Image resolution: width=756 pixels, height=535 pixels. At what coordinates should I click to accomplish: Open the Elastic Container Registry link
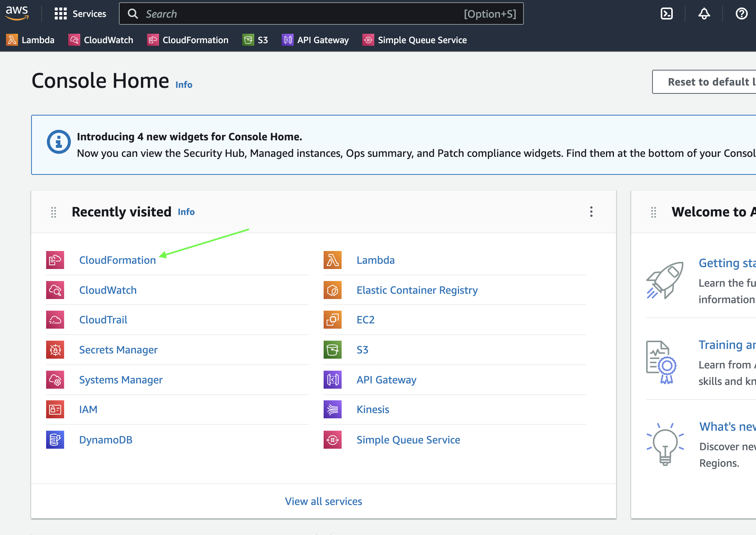417,290
